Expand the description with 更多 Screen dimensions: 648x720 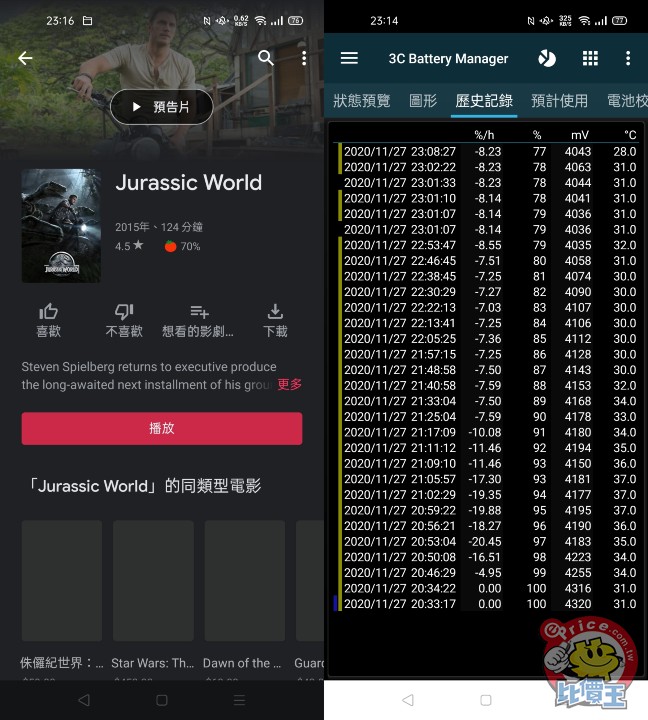coord(289,384)
